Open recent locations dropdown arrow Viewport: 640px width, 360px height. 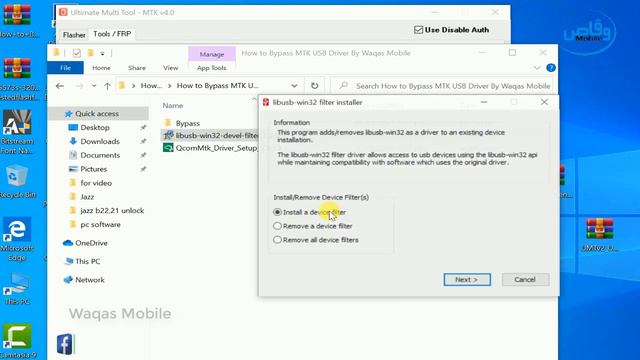tap(94, 86)
